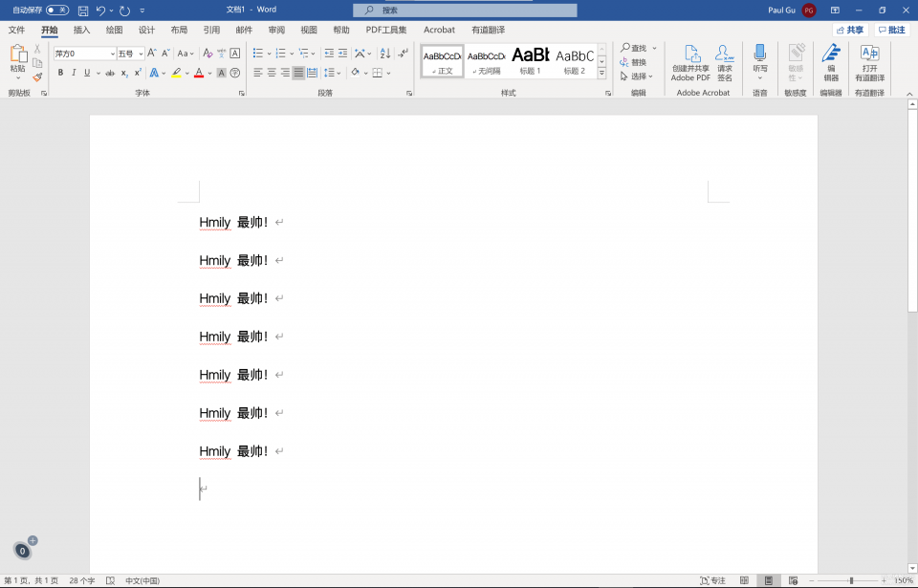Toggle Center alignment button
The image size is (918, 588).
click(272, 73)
